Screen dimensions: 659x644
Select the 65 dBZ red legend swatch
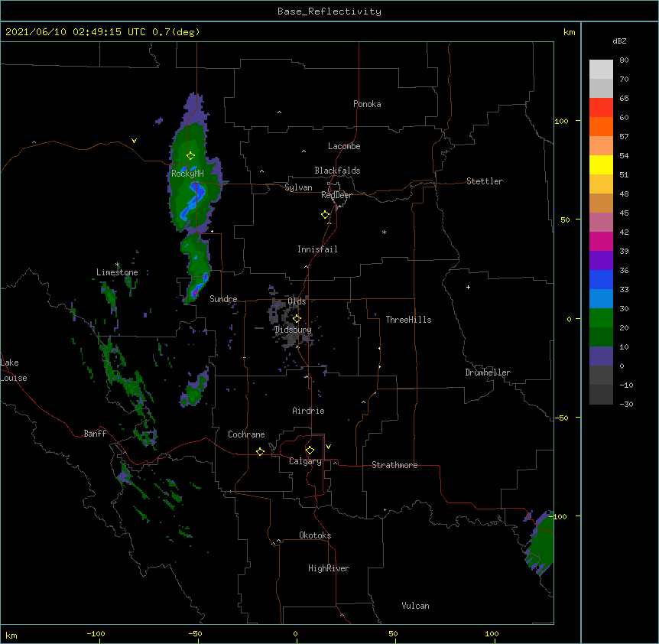tap(601, 107)
